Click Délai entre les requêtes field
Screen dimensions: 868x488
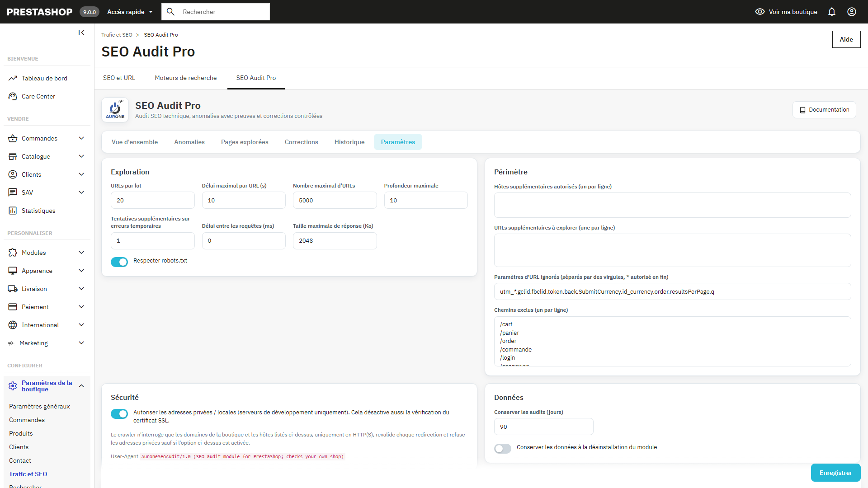244,241
